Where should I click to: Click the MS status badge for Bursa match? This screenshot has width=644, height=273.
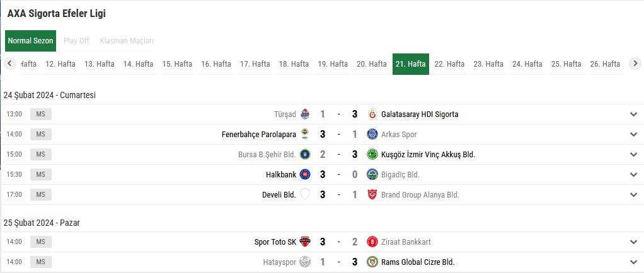coord(41,154)
